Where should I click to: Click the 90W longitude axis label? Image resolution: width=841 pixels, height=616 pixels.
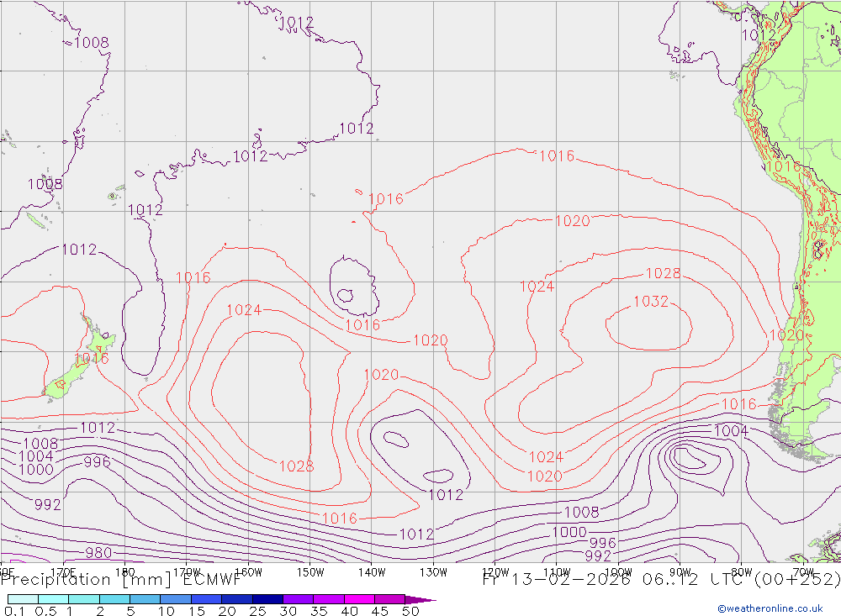(x=680, y=572)
